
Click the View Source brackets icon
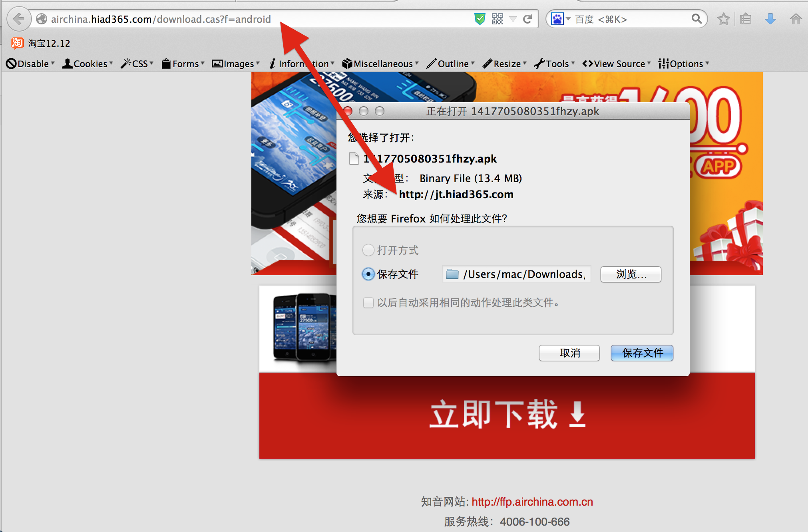pos(587,64)
